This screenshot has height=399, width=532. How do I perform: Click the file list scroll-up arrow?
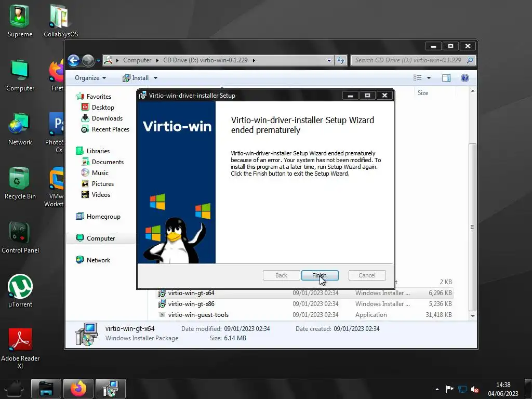click(x=473, y=91)
